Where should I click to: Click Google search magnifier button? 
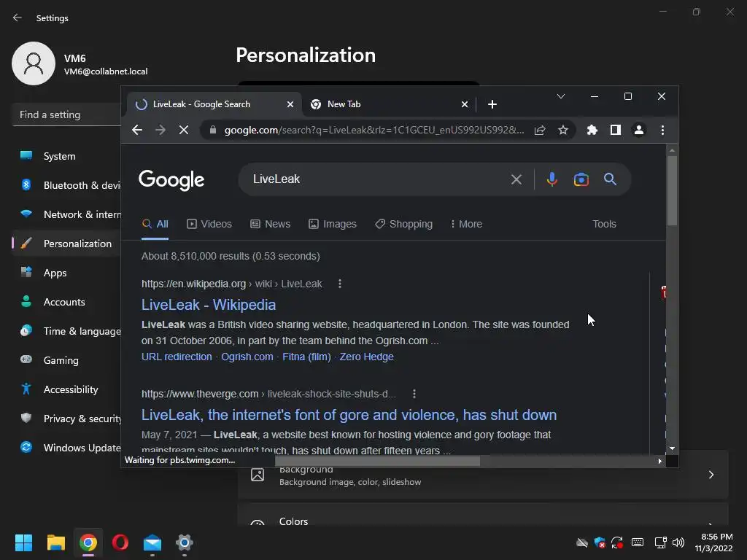611,179
